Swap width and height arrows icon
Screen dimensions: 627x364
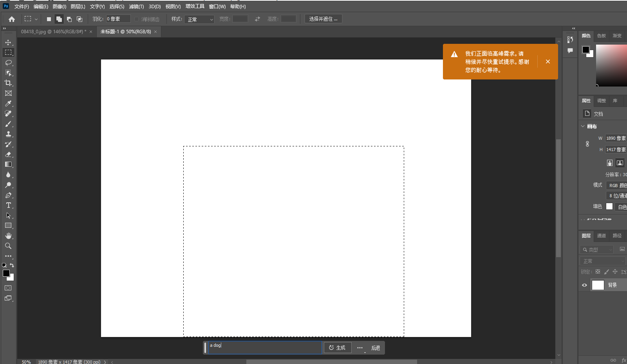(x=257, y=19)
